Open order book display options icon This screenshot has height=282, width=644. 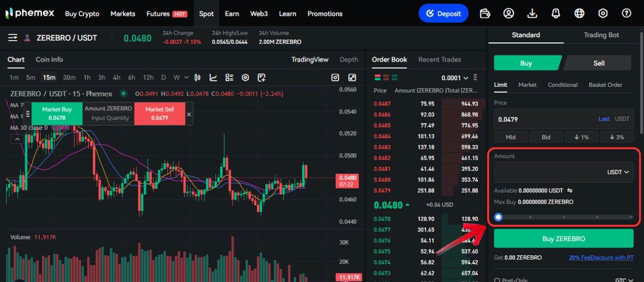(475, 77)
